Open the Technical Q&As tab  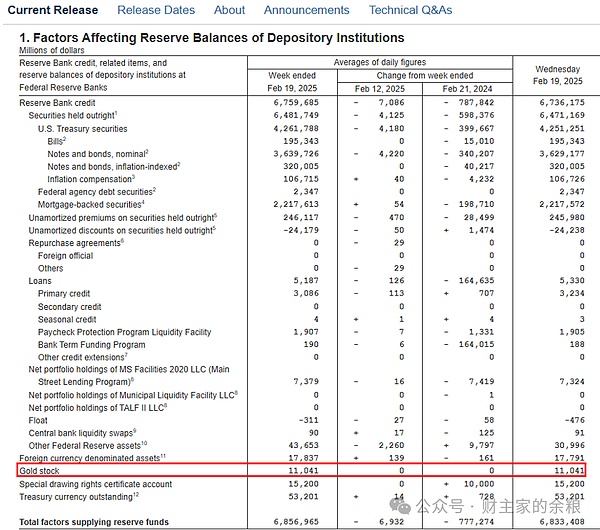click(x=410, y=10)
